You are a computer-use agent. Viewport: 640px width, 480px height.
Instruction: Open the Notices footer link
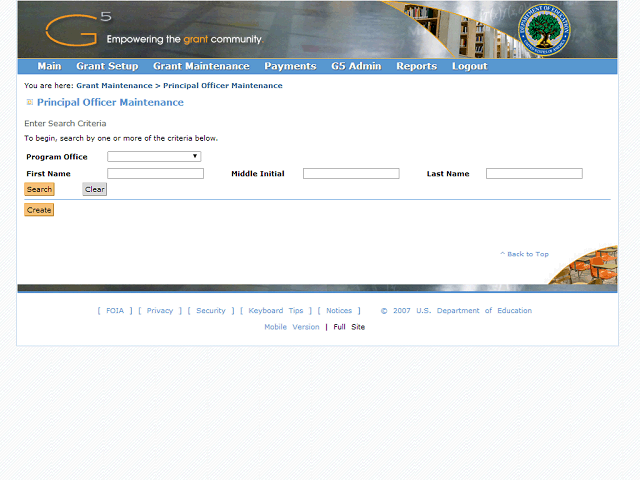coord(339,311)
